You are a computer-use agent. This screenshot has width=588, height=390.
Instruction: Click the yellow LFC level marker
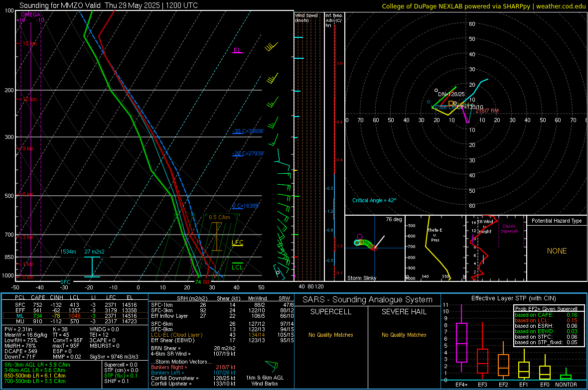(237, 243)
